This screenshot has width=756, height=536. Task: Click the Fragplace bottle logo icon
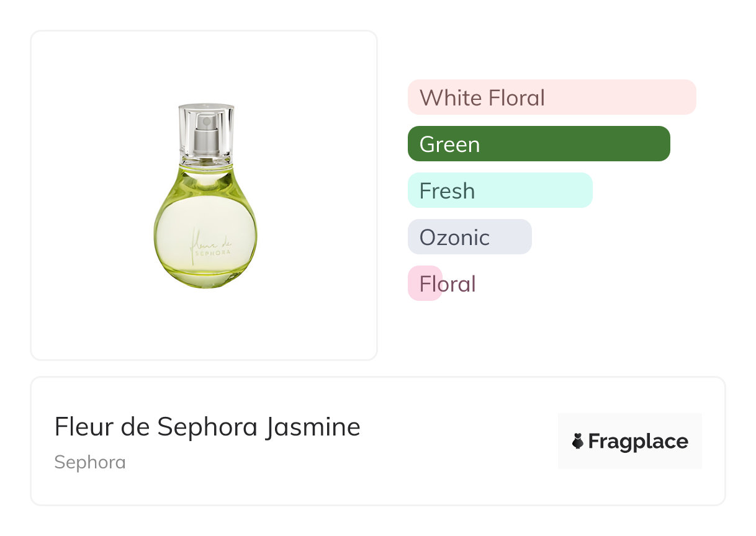[x=578, y=442]
